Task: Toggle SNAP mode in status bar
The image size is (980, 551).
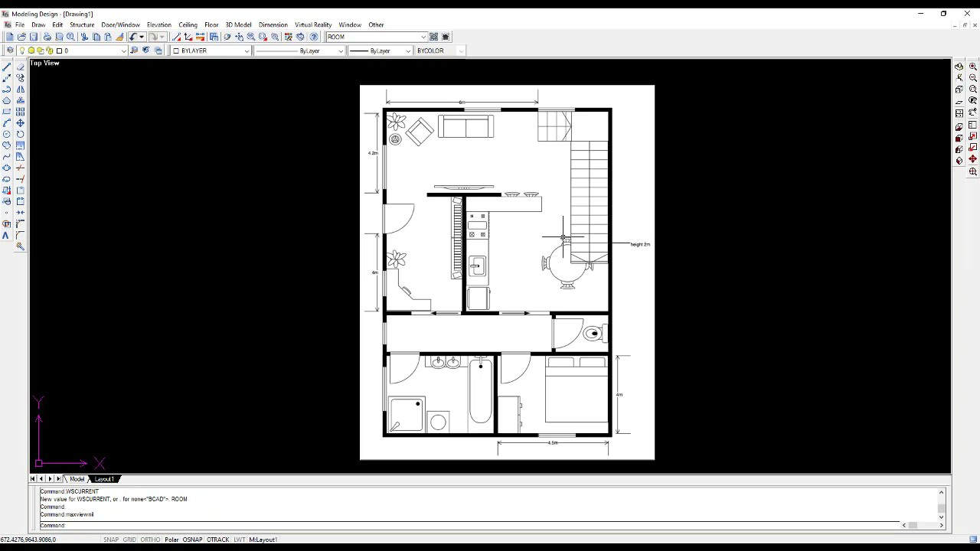Action: click(x=111, y=540)
